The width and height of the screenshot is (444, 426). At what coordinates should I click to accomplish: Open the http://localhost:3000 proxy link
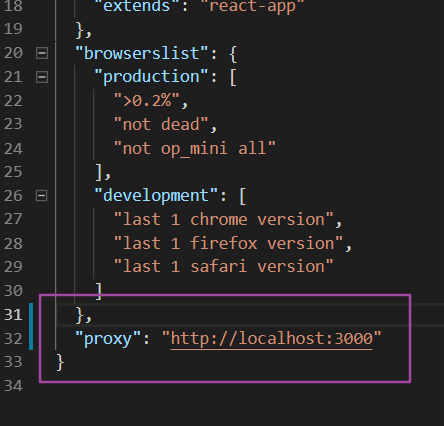click(271, 339)
